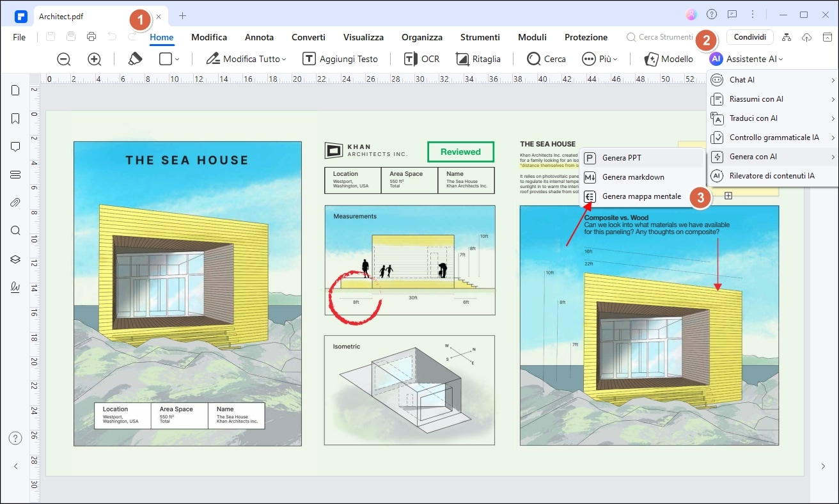Click the help icon at bottom of sidebar

[15, 438]
